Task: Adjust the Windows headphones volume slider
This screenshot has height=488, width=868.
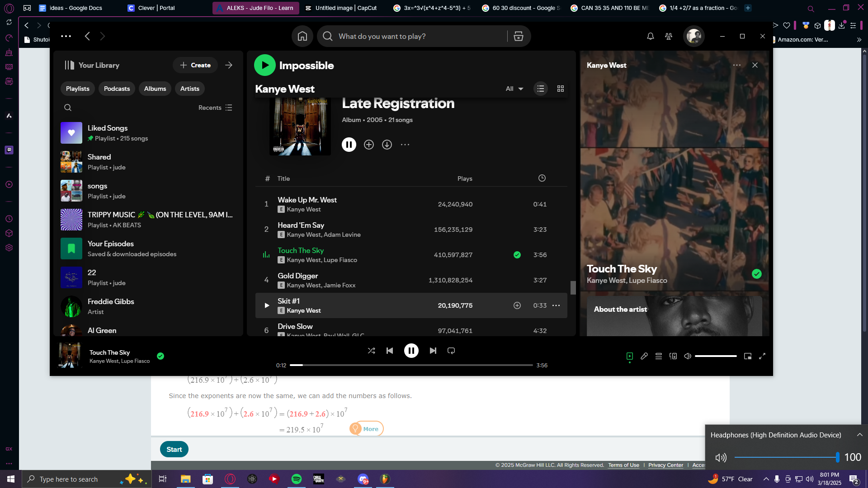Action: [x=787, y=458]
